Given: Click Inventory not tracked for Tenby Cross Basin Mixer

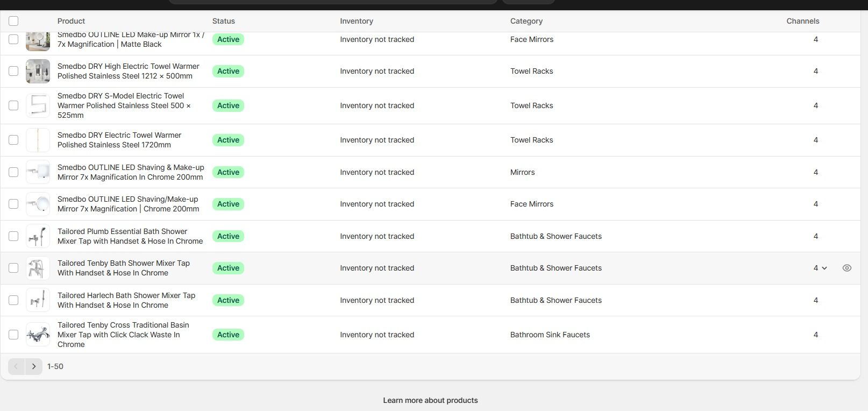Looking at the screenshot, I should coord(377,335).
